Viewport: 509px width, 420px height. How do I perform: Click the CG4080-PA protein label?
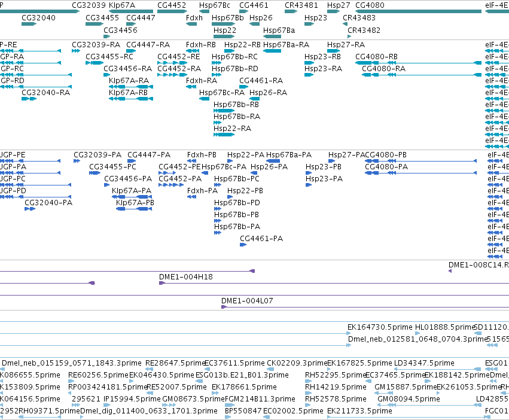(x=386, y=167)
